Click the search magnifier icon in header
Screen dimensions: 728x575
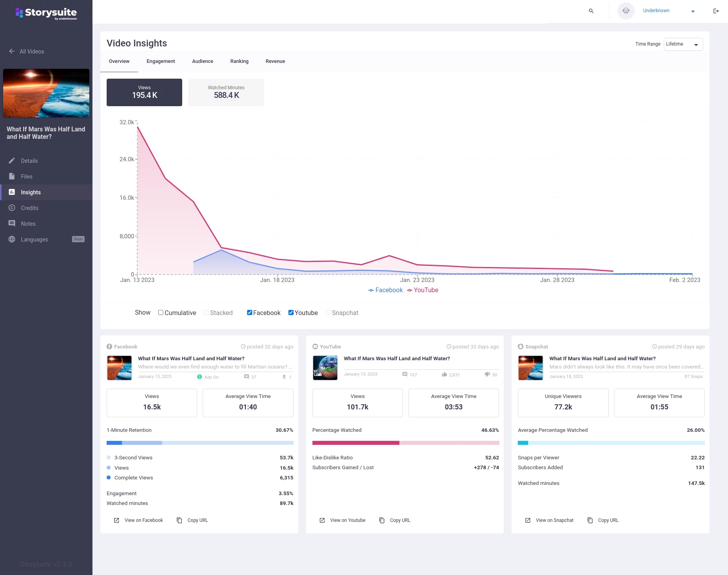coord(591,11)
